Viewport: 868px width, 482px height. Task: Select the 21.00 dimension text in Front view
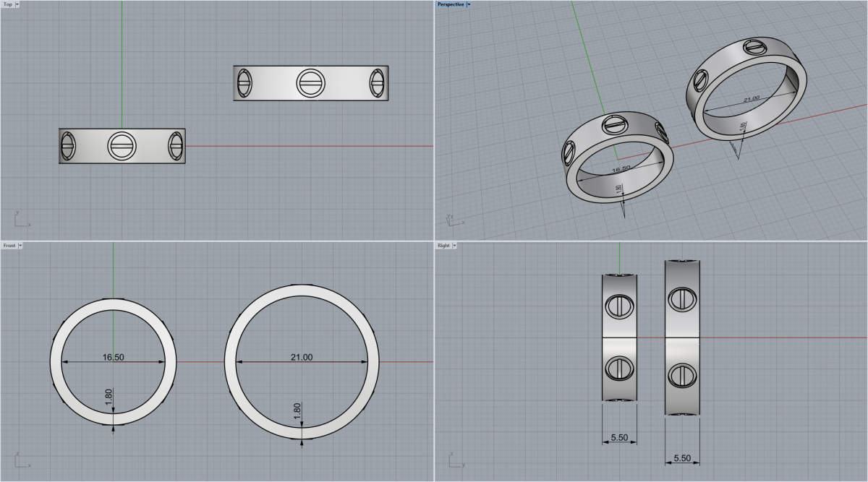tap(301, 357)
